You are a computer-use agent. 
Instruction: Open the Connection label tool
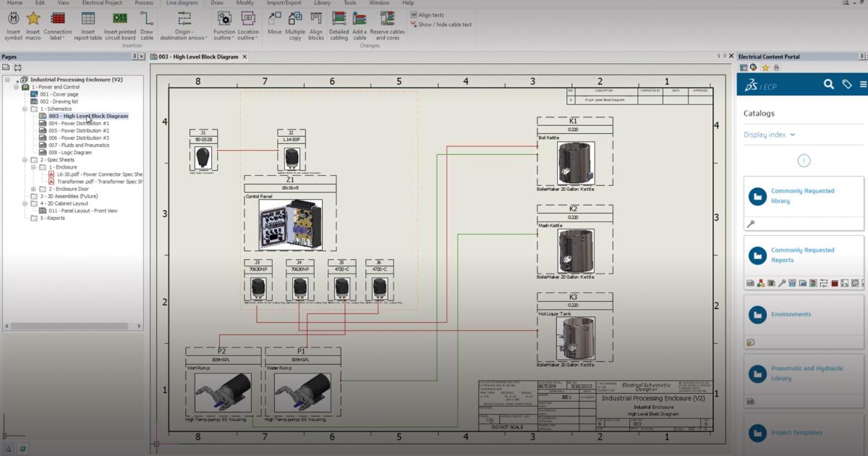pyautogui.click(x=58, y=25)
